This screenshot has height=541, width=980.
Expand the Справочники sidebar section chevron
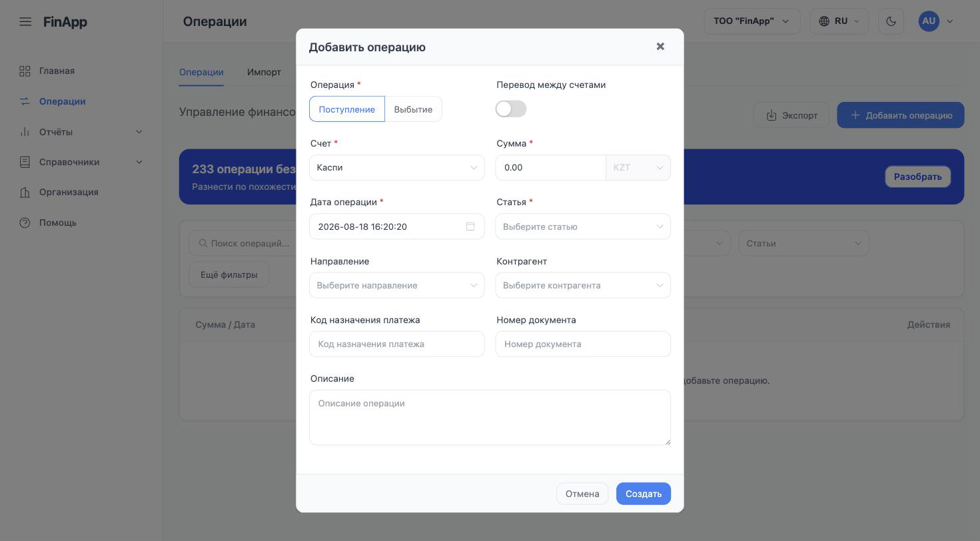[139, 162]
